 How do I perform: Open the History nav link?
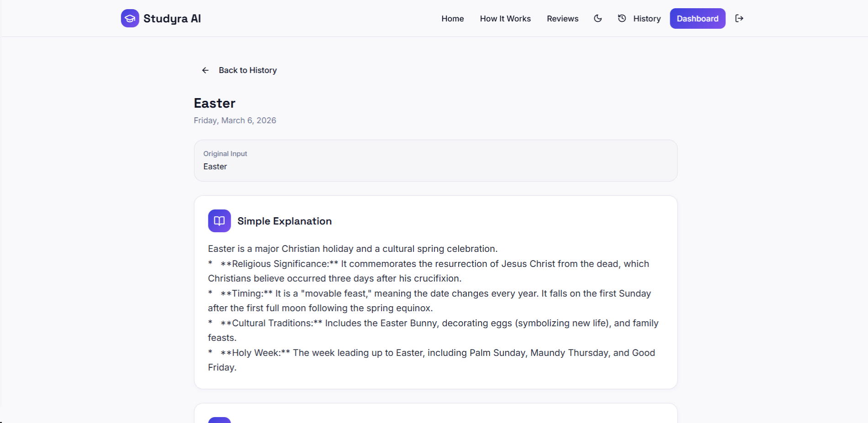[x=647, y=19]
